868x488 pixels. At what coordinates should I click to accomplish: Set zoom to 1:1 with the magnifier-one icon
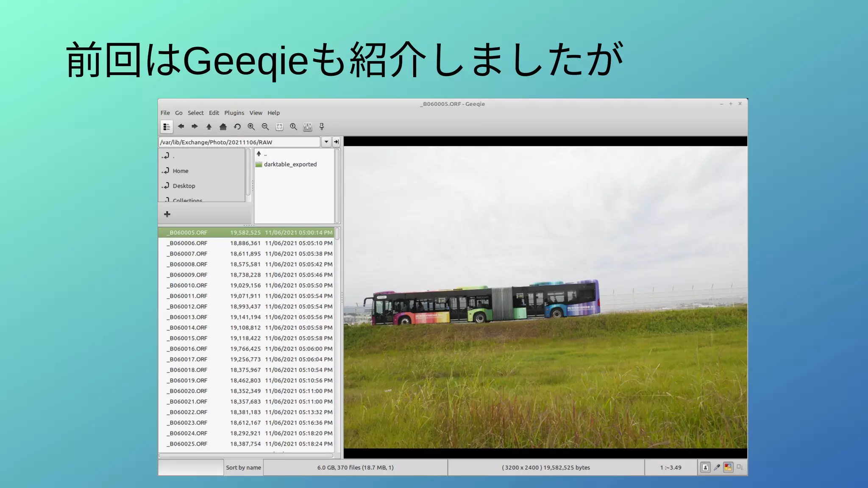tap(293, 127)
